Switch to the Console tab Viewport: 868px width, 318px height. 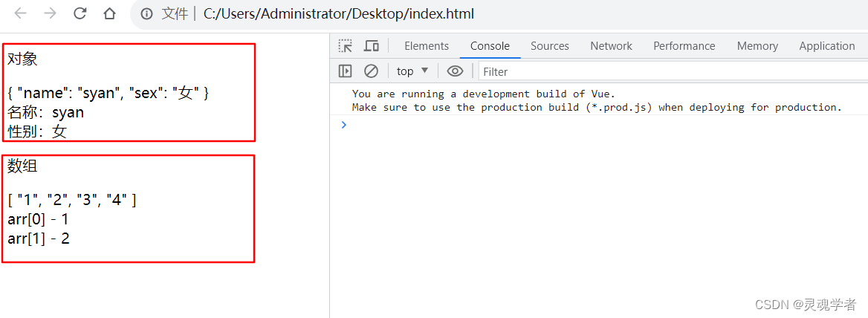[490, 46]
